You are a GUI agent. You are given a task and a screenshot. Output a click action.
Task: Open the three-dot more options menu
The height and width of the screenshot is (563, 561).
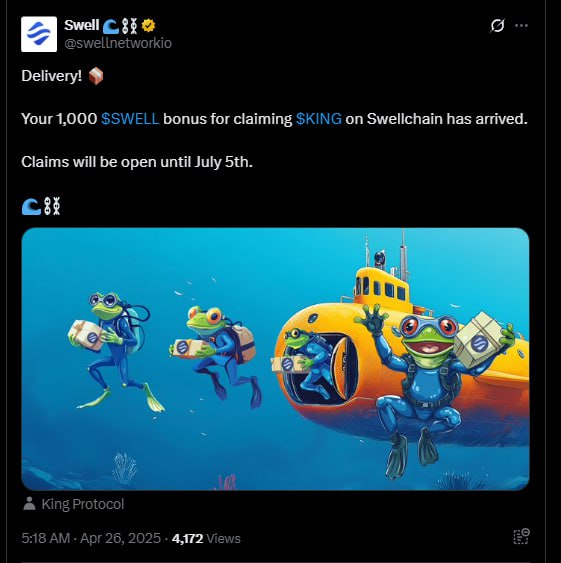(x=521, y=25)
